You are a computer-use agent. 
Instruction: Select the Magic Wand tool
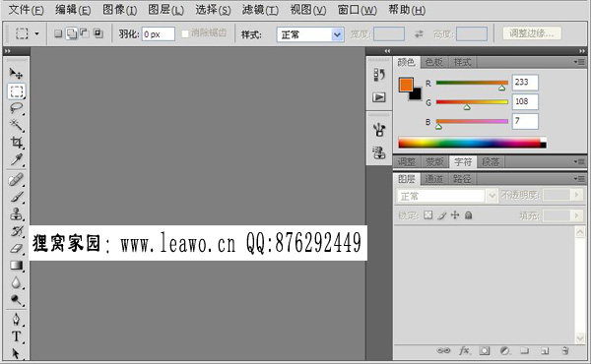[x=16, y=125]
